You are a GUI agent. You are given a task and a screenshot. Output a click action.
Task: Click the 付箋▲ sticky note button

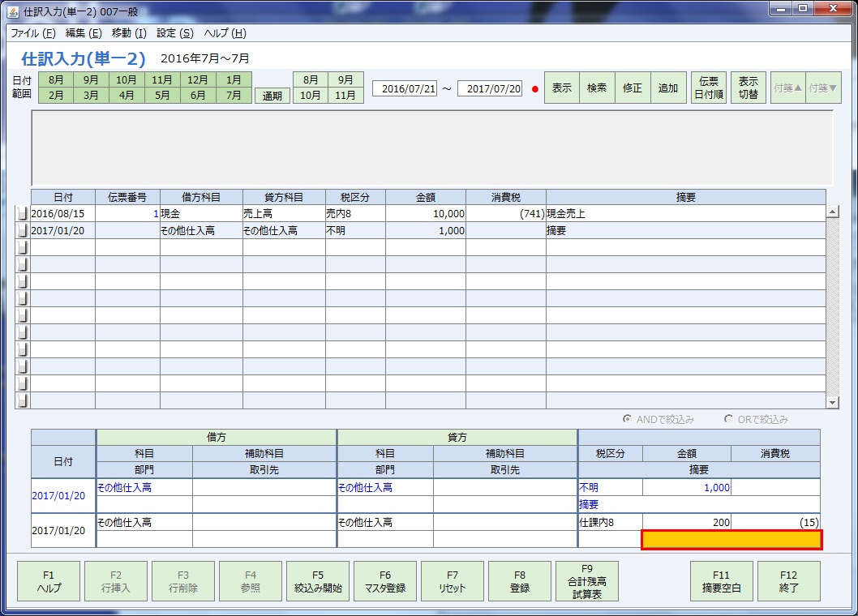pyautogui.click(x=787, y=88)
